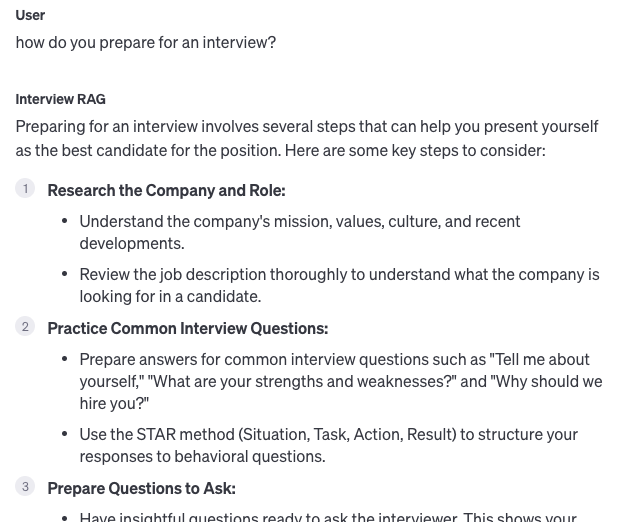Click the user's interview question message
This screenshot has height=522, width=622.
coord(145,42)
